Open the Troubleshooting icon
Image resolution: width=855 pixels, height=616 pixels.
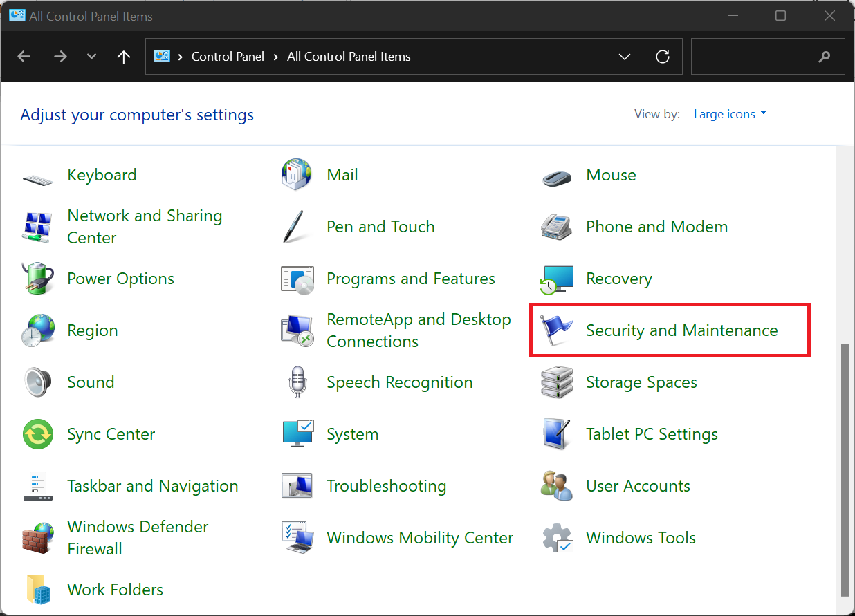click(297, 486)
